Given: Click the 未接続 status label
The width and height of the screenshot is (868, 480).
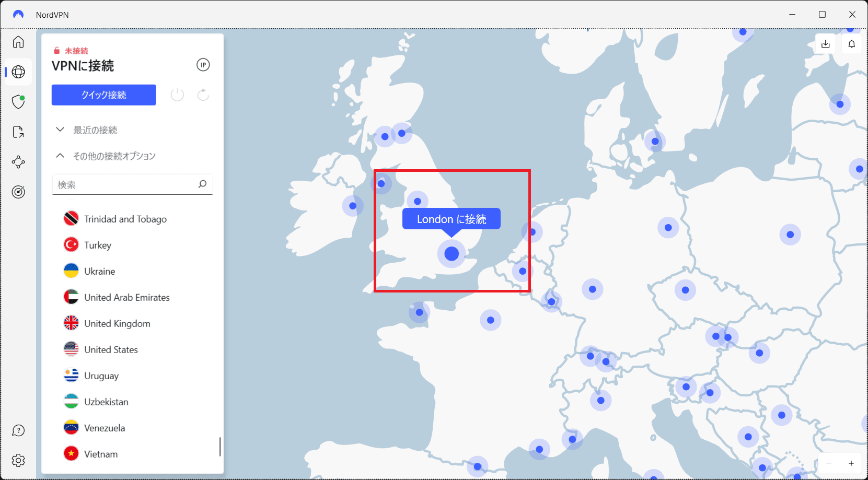Looking at the screenshot, I should coord(76,51).
